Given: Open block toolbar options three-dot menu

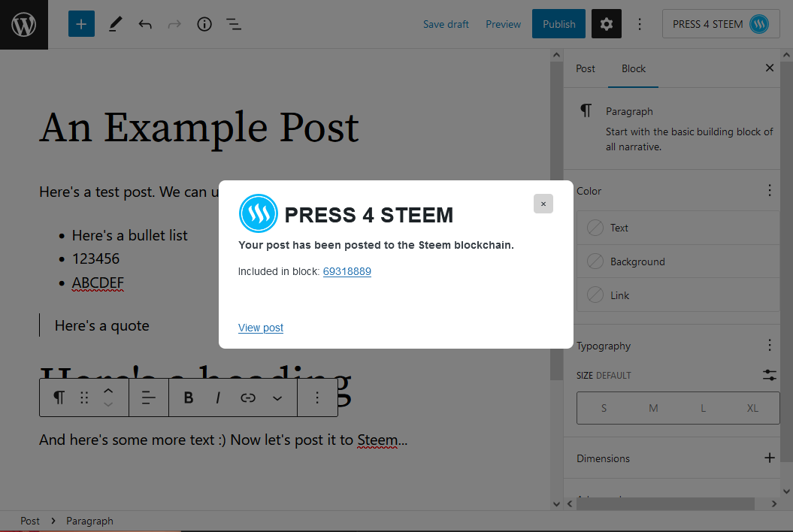Looking at the screenshot, I should tap(317, 398).
